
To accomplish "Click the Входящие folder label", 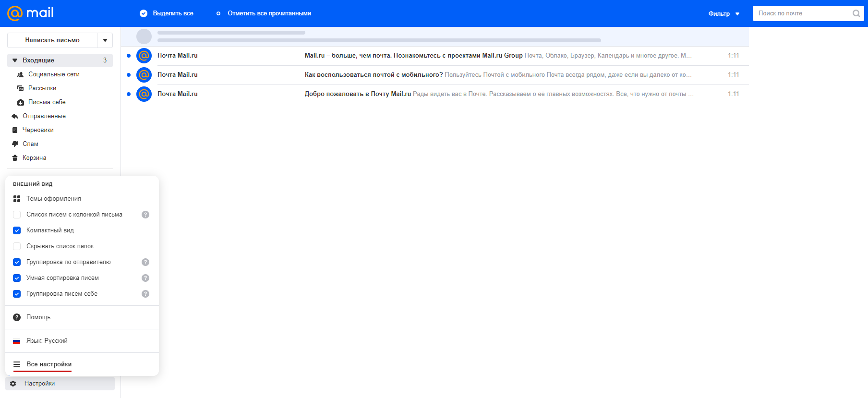I will point(38,60).
